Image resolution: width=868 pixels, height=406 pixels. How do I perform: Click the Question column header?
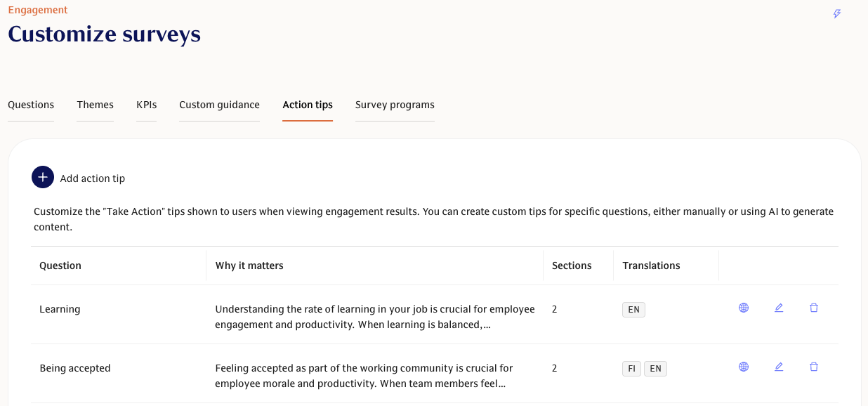tap(60, 266)
